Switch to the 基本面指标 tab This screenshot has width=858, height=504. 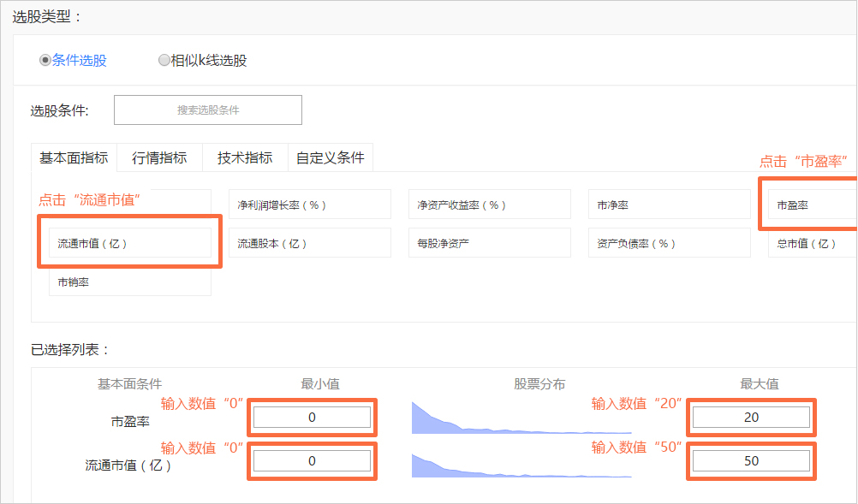[x=74, y=158]
